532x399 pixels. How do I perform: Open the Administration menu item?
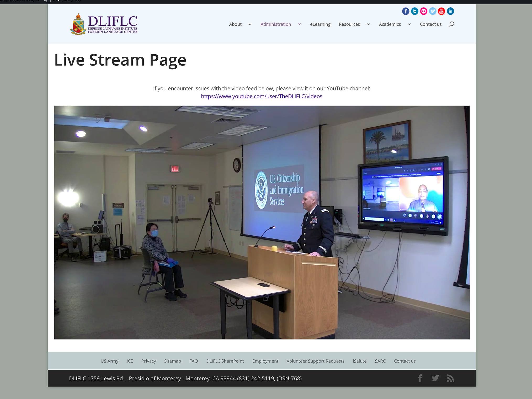point(276,24)
